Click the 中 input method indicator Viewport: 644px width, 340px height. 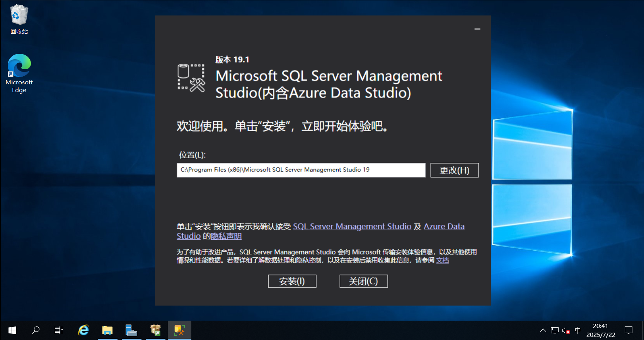tap(578, 330)
